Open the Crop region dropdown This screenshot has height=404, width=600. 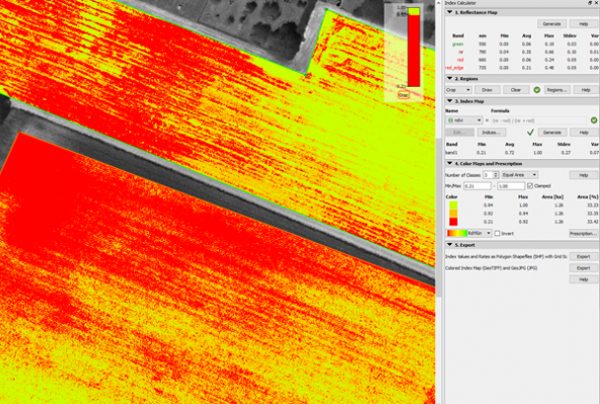(458, 89)
